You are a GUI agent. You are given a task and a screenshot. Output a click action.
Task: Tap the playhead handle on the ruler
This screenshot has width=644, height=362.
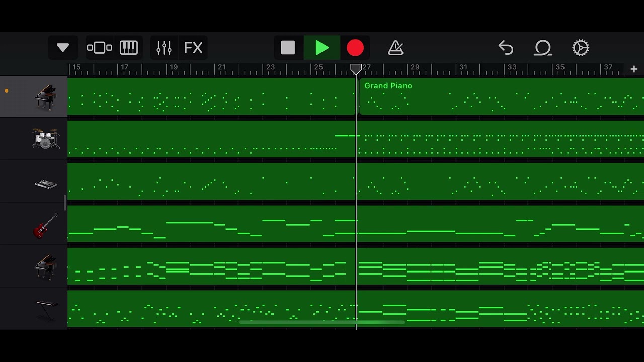click(356, 68)
